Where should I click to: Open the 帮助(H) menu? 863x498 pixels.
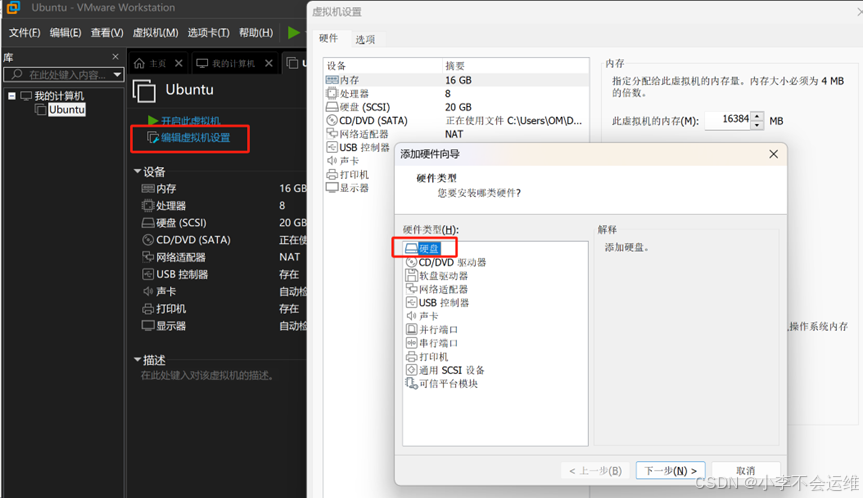click(256, 32)
